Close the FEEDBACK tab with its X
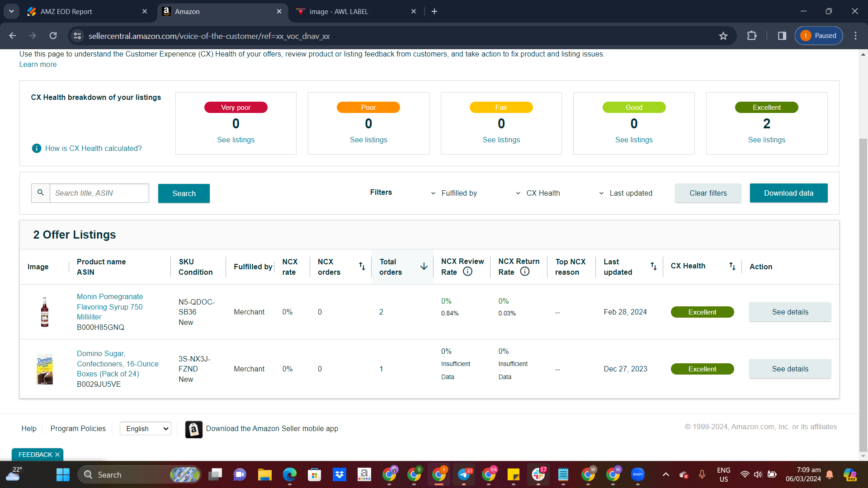868x488 pixels. pyautogui.click(x=57, y=455)
